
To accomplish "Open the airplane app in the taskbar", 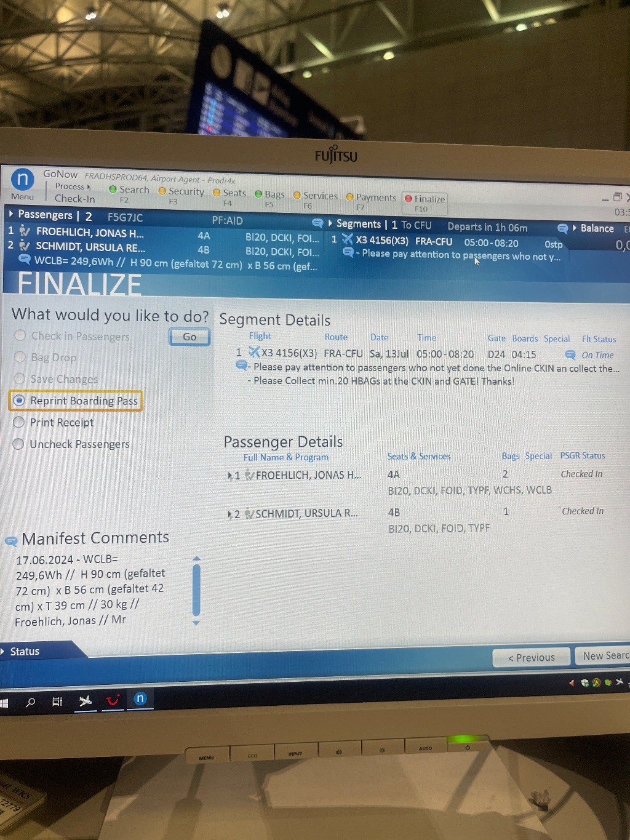I will coord(85,701).
